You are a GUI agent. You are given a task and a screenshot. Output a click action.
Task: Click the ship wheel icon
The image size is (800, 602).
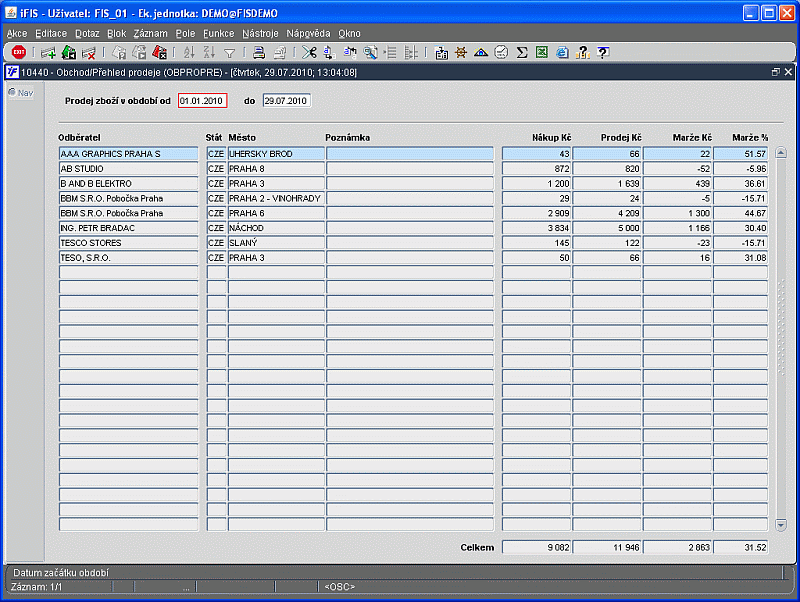click(x=461, y=52)
